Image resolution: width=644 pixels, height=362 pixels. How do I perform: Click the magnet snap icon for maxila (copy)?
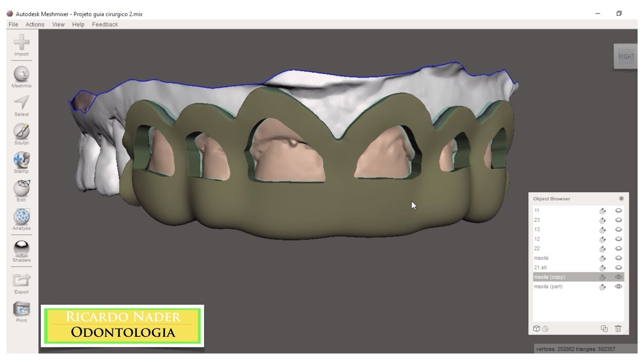click(x=603, y=278)
